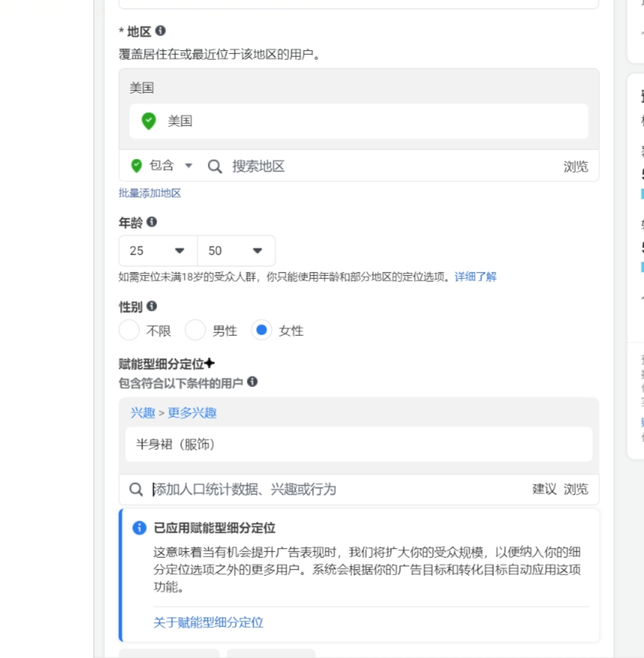Expand the maximum age dropdown showing 50
Viewport: 644px width, 658px height.
click(236, 251)
